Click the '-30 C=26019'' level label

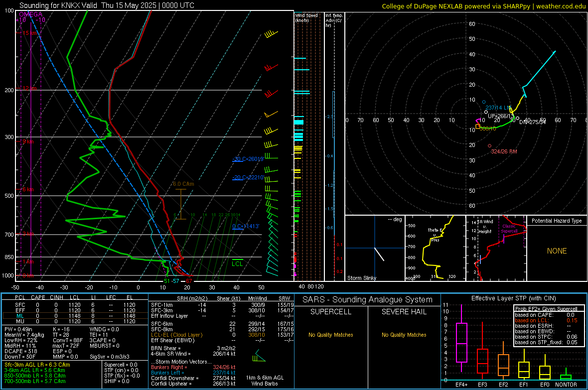pyautogui.click(x=248, y=159)
